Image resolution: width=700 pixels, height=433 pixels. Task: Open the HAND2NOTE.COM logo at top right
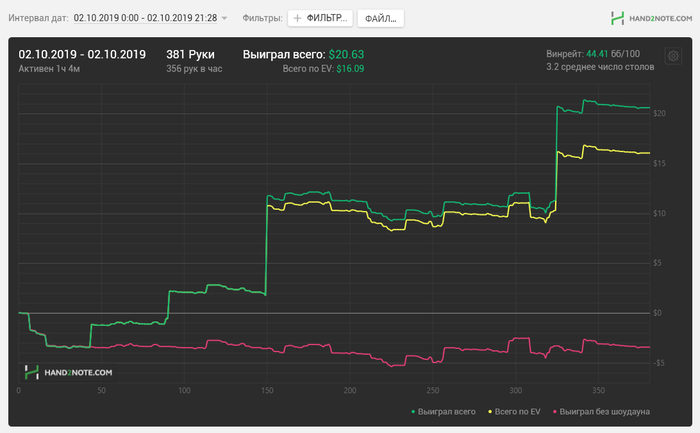click(651, 18)
